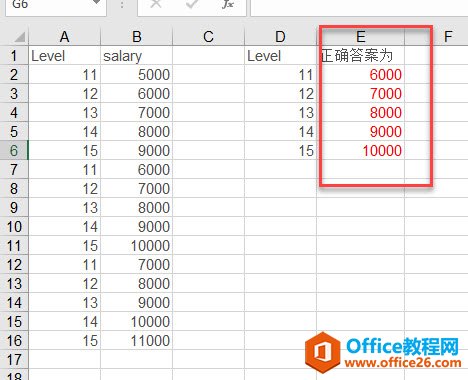
Task: Select cell A12 containing 11
Action: click(x=65, y=264)
